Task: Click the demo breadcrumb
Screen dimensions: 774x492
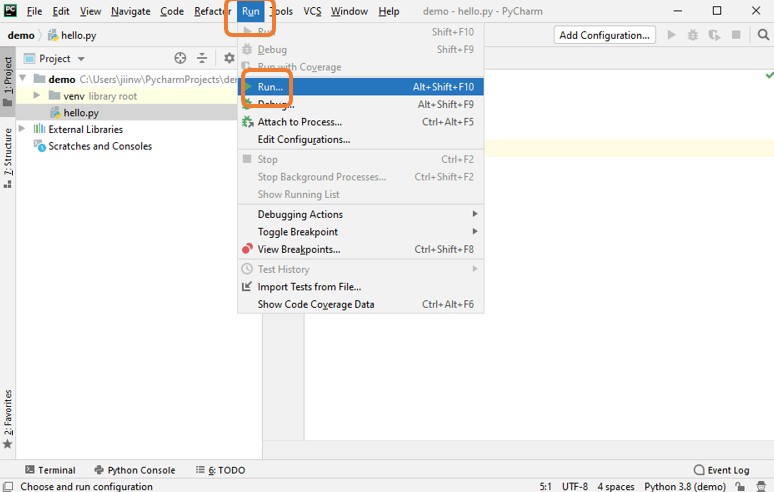Action: coord(21,35)
